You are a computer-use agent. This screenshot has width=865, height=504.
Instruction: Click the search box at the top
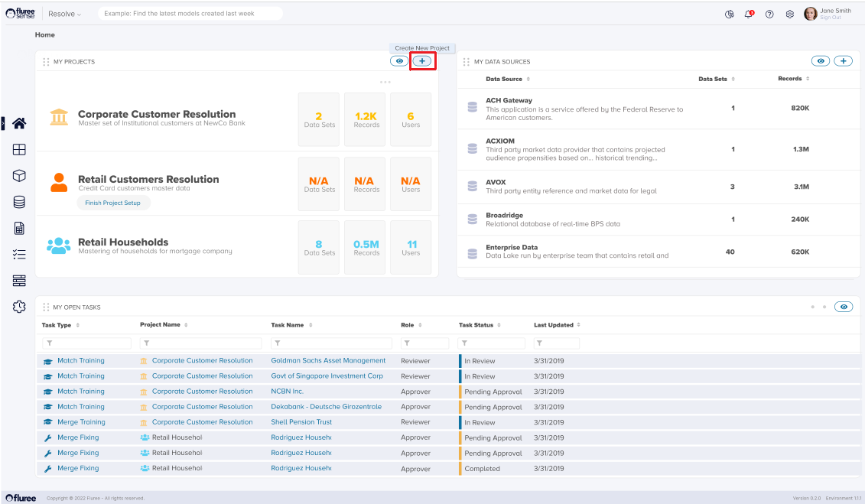click(x=190, y=14)
